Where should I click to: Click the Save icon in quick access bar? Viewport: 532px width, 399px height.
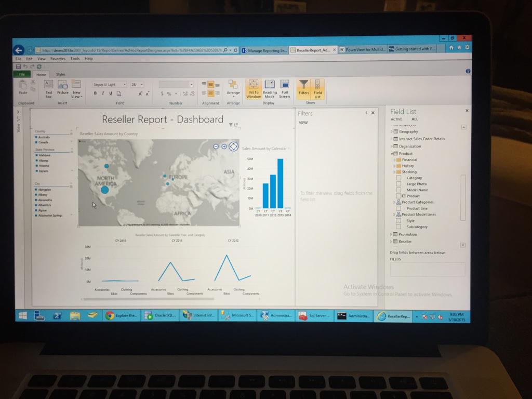(x=18, y=66)
